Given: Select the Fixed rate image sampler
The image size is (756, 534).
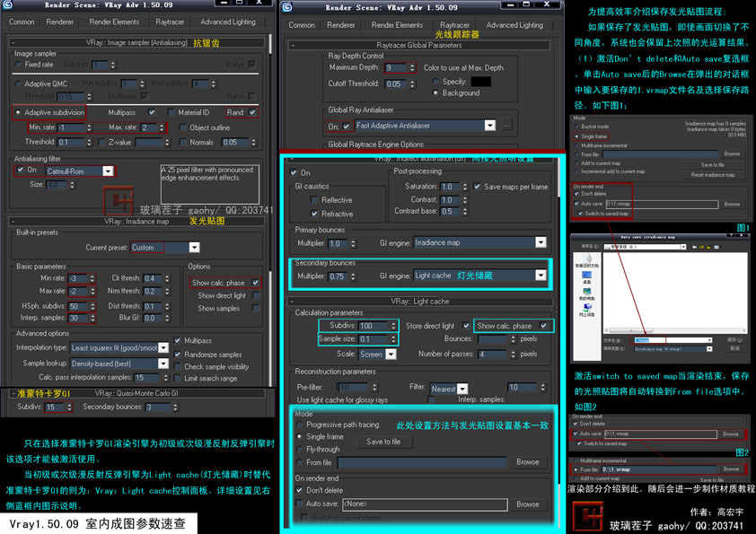Looking at the screenshot, I should click(x=18, y=64).
